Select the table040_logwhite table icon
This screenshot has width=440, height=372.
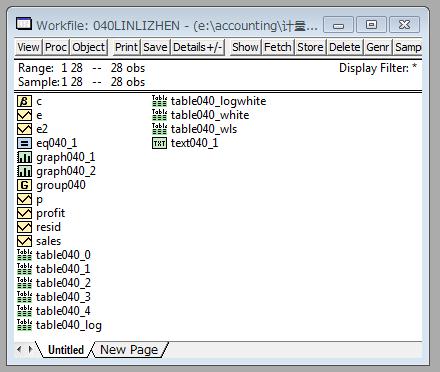159,101
